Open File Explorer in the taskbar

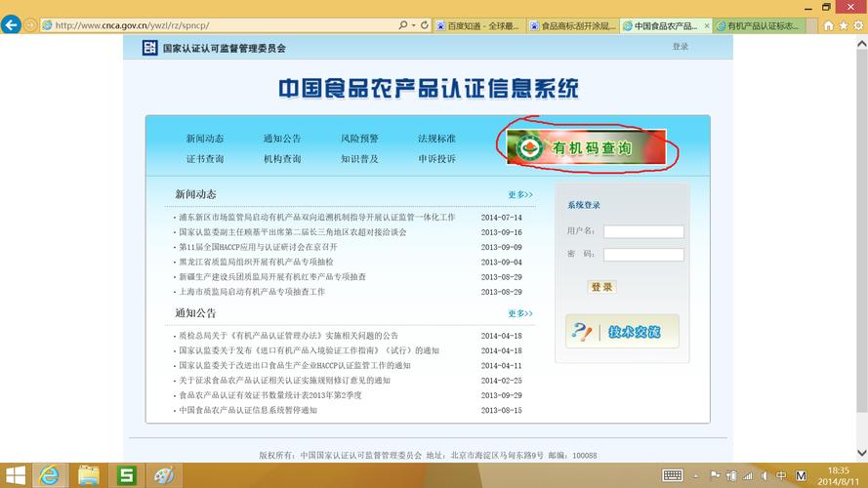[88, 475]
